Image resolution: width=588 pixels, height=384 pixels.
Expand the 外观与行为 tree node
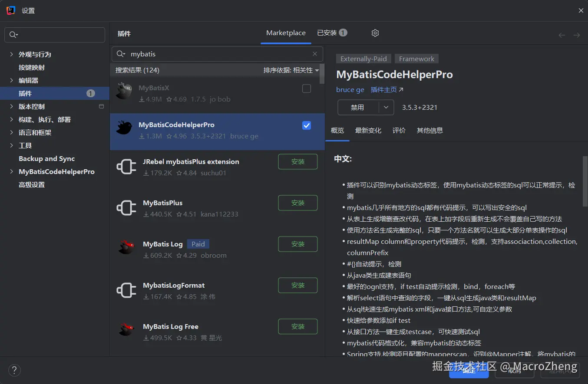coord(11,54)
